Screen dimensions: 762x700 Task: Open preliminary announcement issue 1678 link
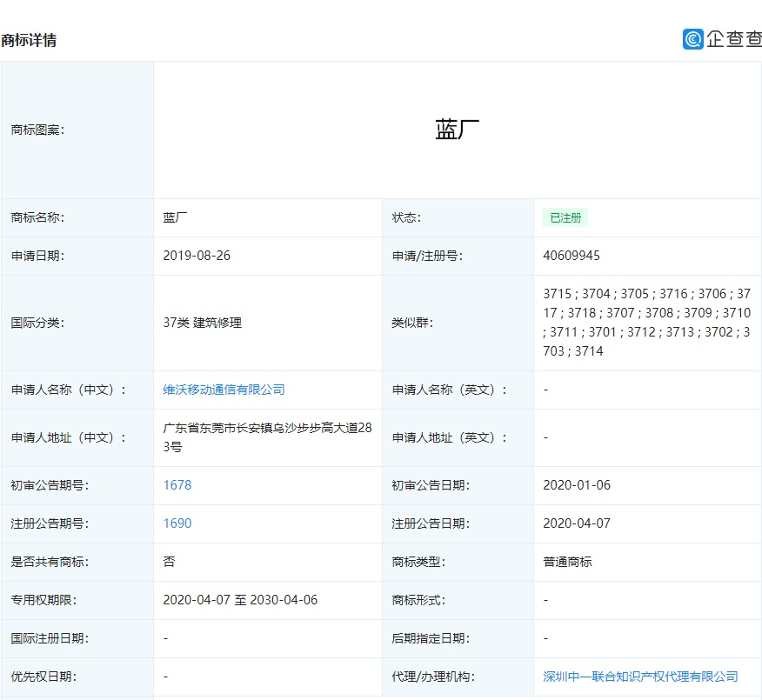(x=177, y=485)
